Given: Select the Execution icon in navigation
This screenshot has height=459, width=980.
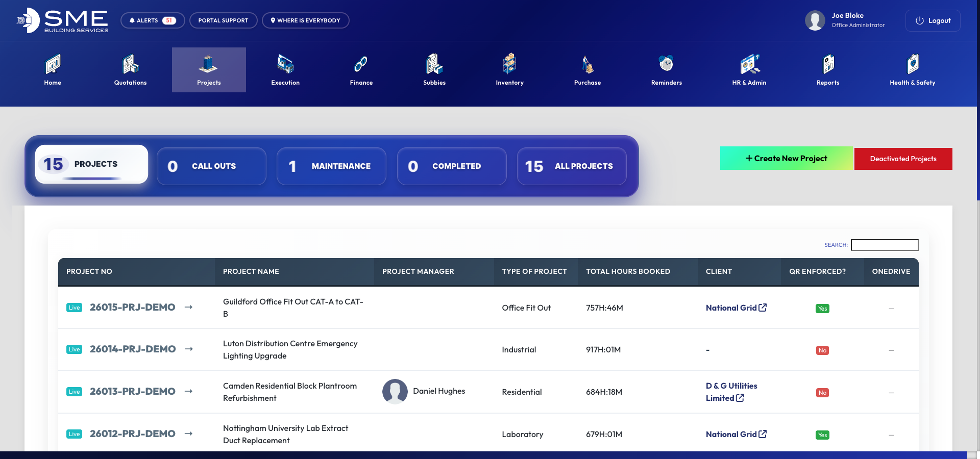Looking at the screenshot, I should pyautogui.click(x=285, y=70).
